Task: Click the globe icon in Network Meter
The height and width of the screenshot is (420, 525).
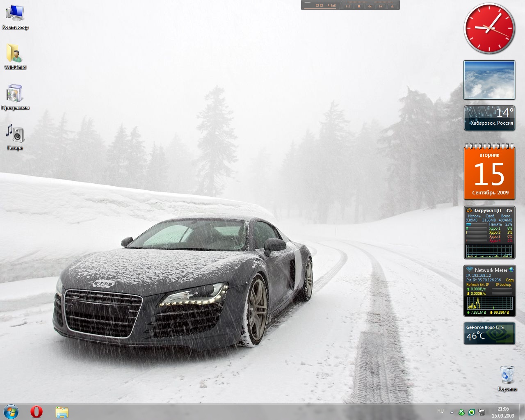Action: [x=511, y=270]
